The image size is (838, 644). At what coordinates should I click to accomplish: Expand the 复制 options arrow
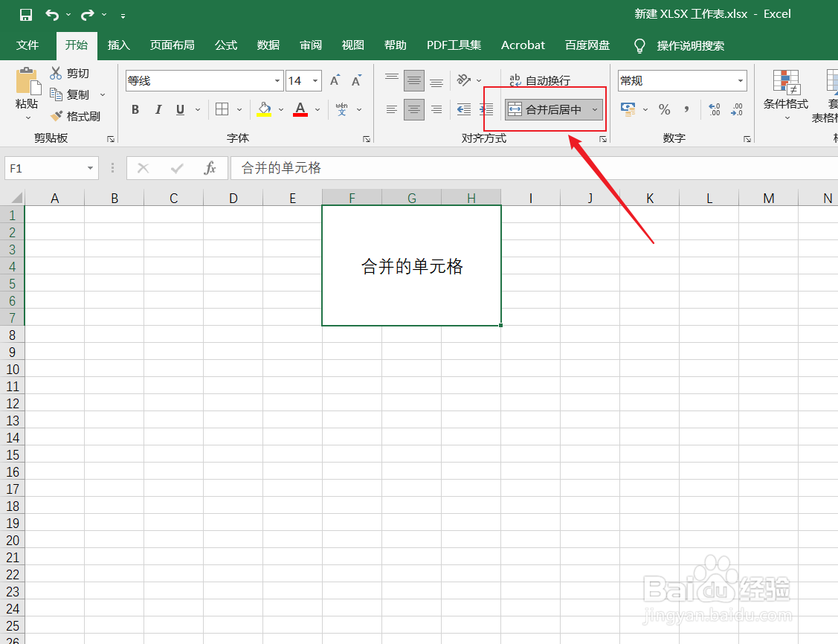pyautogui.click(x=103, y=95)
